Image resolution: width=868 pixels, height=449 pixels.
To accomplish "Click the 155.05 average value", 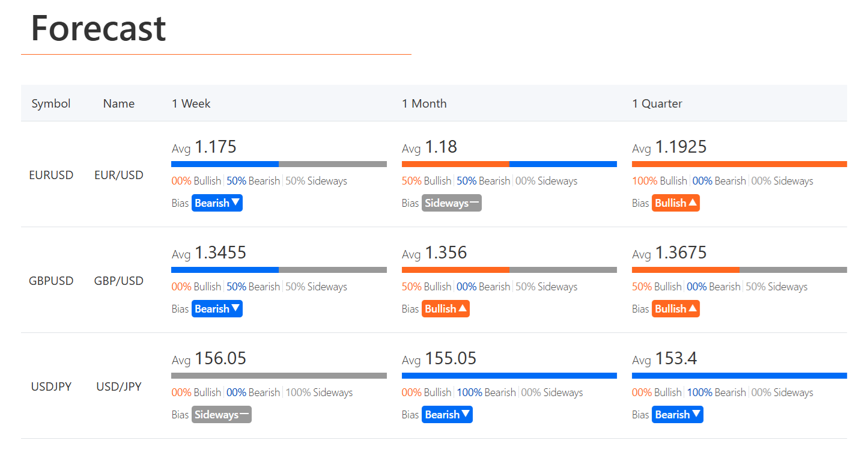I will [451, 358].
